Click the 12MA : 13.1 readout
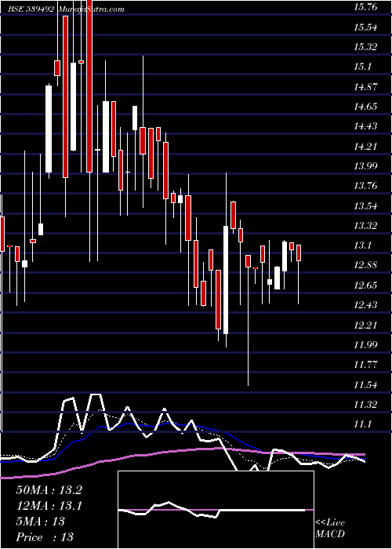 [49, 506]
